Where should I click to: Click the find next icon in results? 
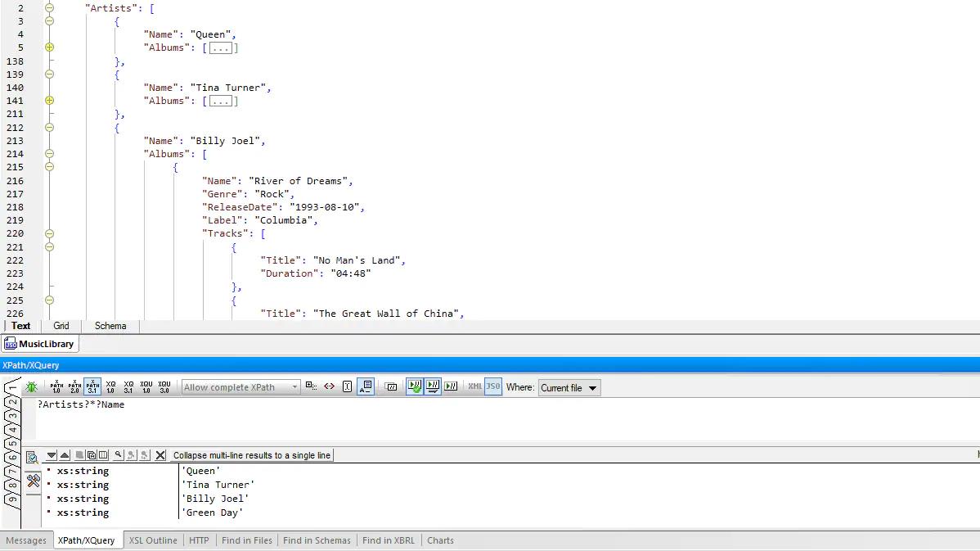pyautogui.click(x=144, y=455)
